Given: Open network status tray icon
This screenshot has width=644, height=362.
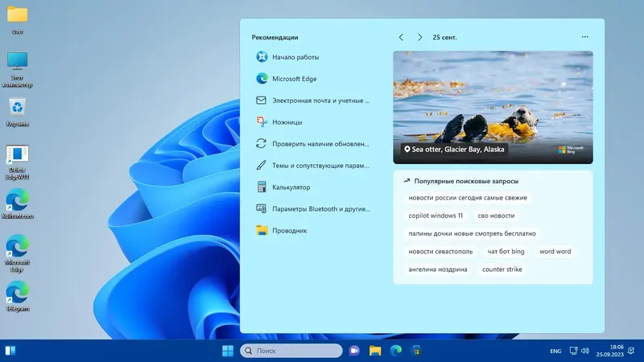Looking at the screenshot, I should click(573, 351).
